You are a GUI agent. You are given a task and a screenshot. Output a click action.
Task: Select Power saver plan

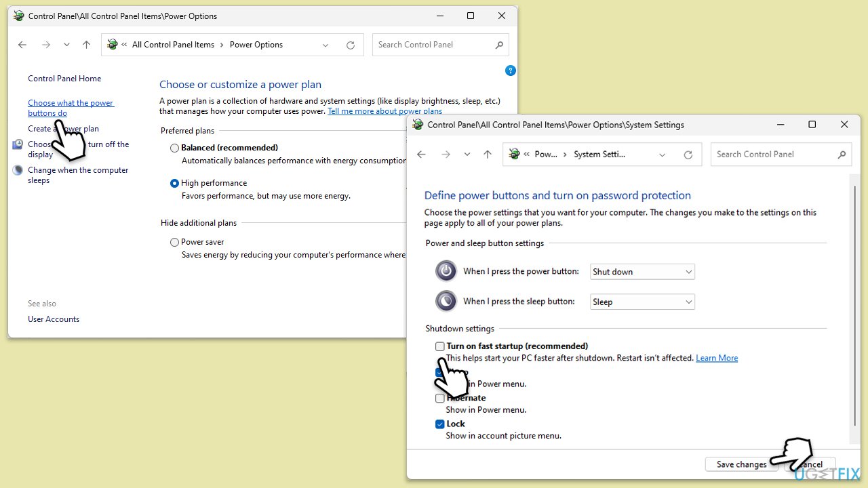pyautogui.click(x=175, y=242)
